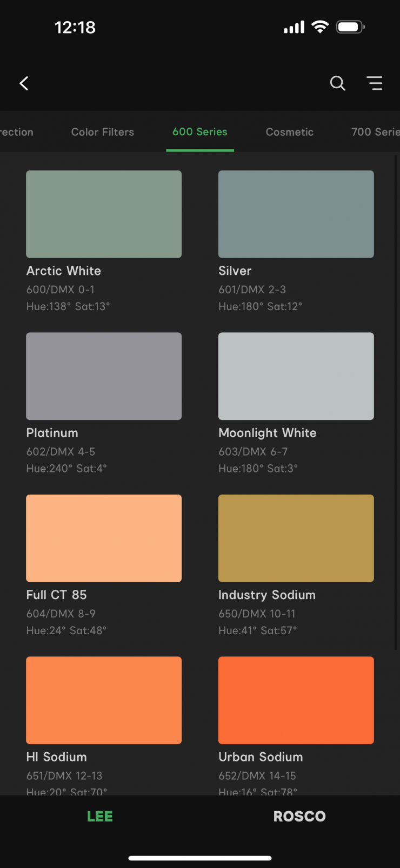
Task: Switch to the 700 Series tab
Action: click(x=375, y=132)
